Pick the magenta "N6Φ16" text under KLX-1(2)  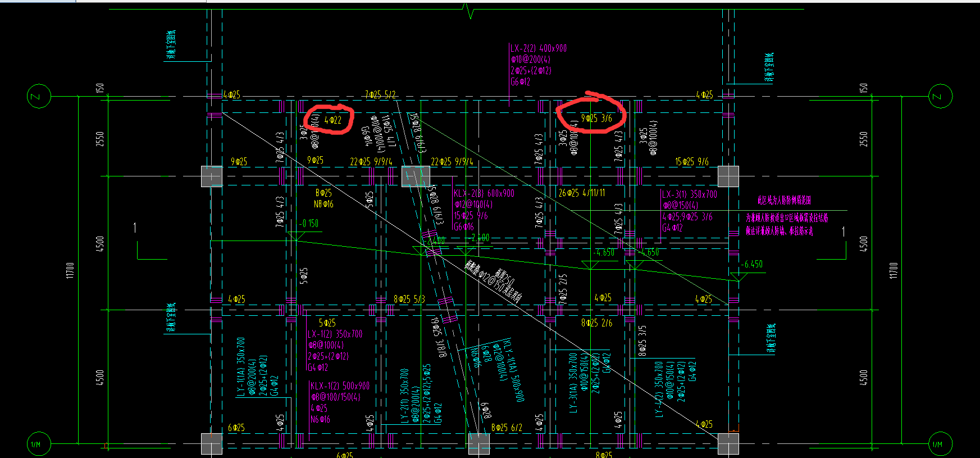click(x=320, y=420)
